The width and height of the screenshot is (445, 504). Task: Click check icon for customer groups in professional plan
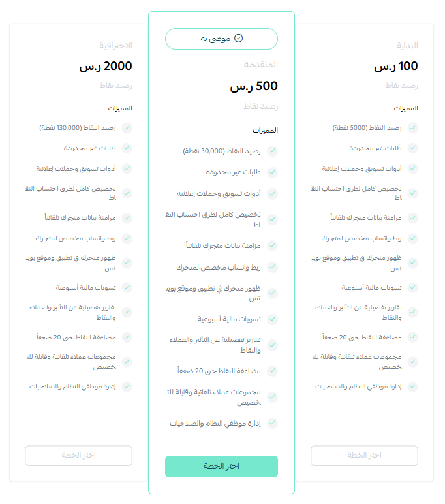coord(127,362)
